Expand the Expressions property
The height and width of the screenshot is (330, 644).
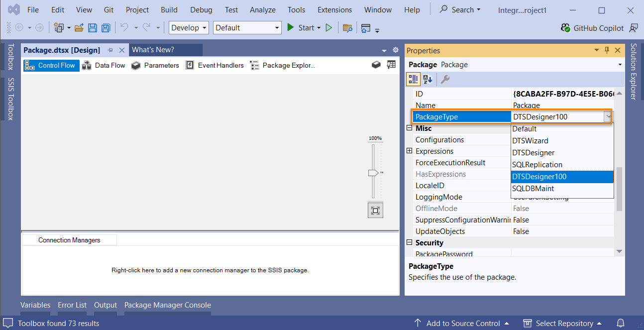[x=409, y=151]
